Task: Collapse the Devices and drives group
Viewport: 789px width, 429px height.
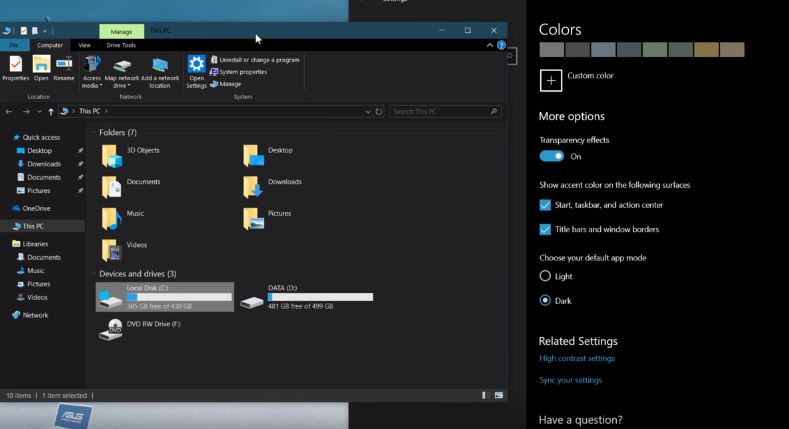Action: [93, 274]
